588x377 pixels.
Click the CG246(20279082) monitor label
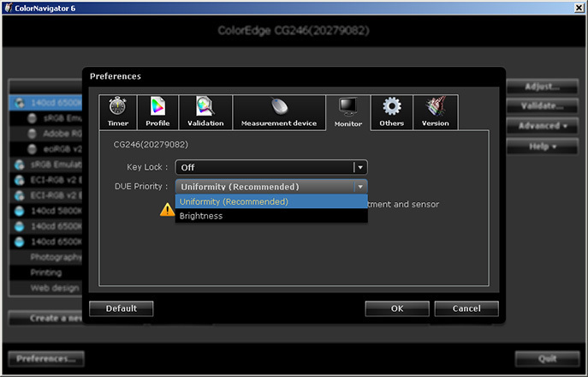(x=151, y=145)
